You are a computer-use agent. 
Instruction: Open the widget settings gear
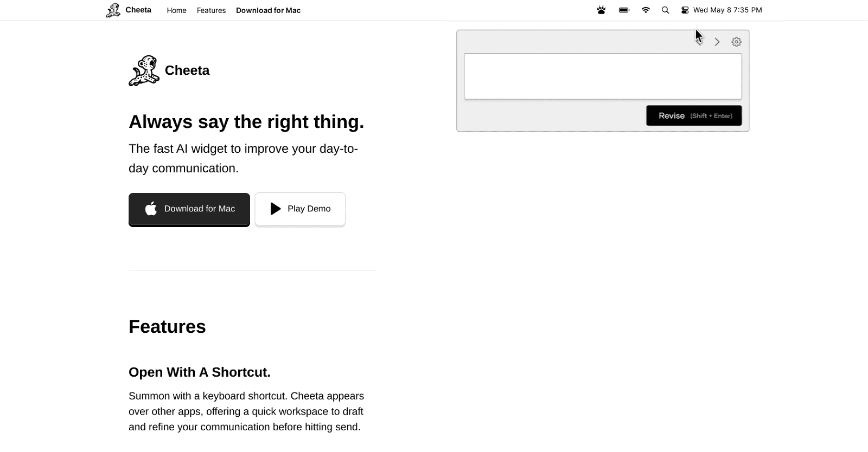pyautogui.click(x=736, y=42)
